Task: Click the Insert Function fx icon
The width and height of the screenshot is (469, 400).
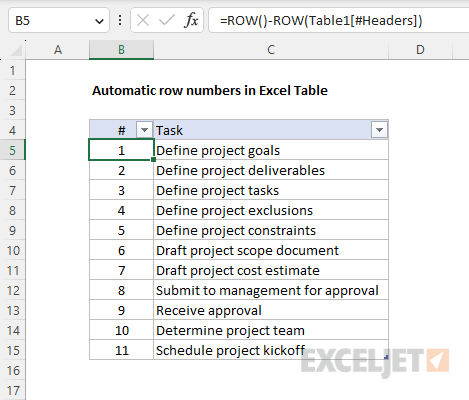Action: 191,21
